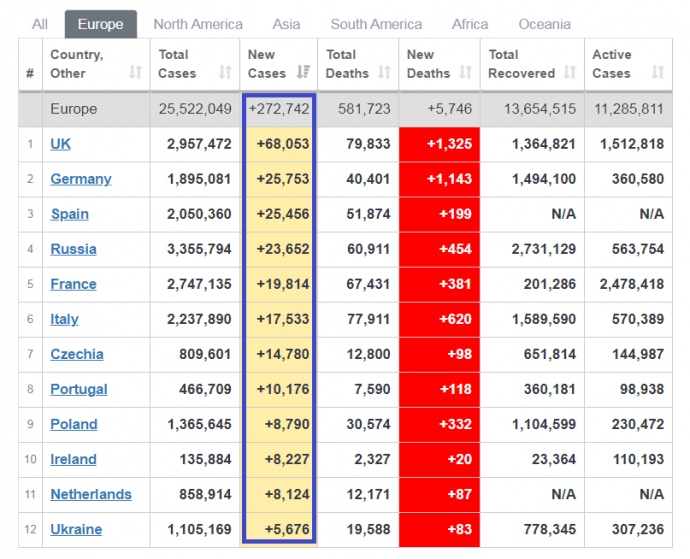Open the Czechia country page link
The image size is (690, 559).
[x=77, y=354]
